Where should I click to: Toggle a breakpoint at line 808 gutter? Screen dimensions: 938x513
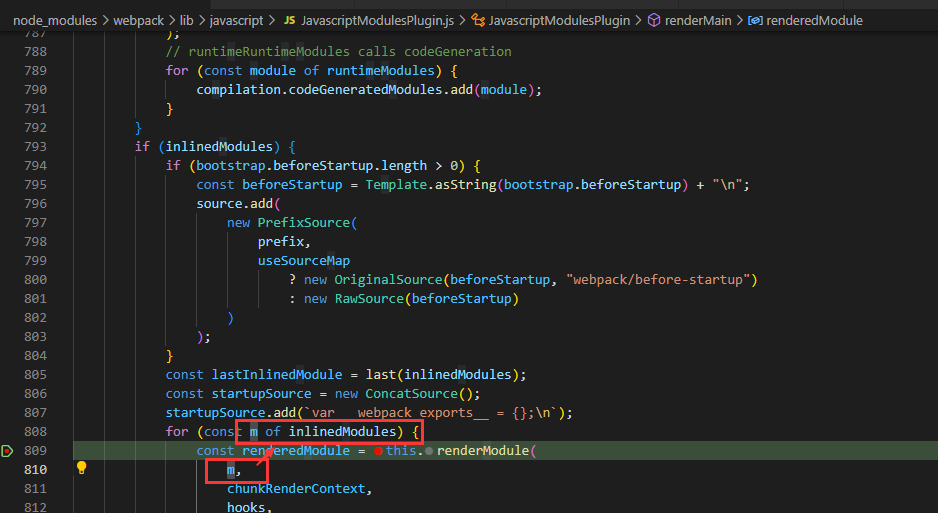pos(7,432)
